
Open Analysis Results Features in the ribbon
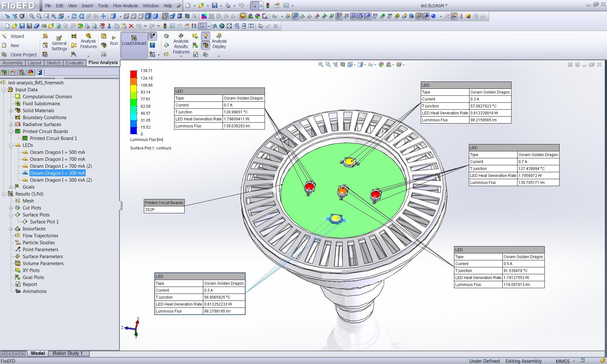click(x=181, y=44)
